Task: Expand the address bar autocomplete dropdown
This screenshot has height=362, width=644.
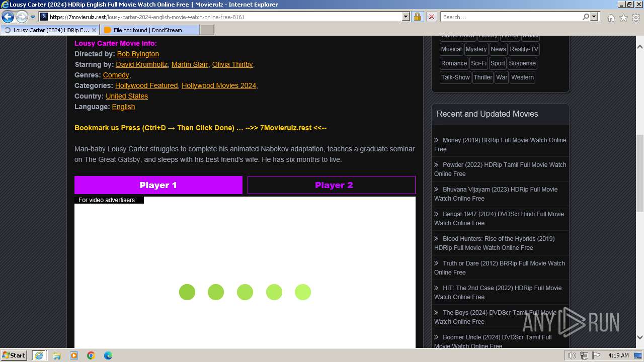Action: (406, 17)
